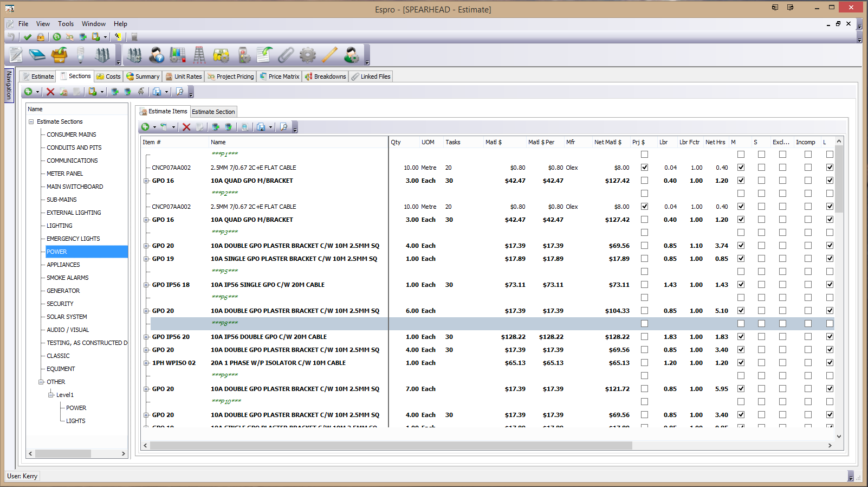Click the orange ruler icon in the toolbar
868x487 pixels.
tap(329, 55)
